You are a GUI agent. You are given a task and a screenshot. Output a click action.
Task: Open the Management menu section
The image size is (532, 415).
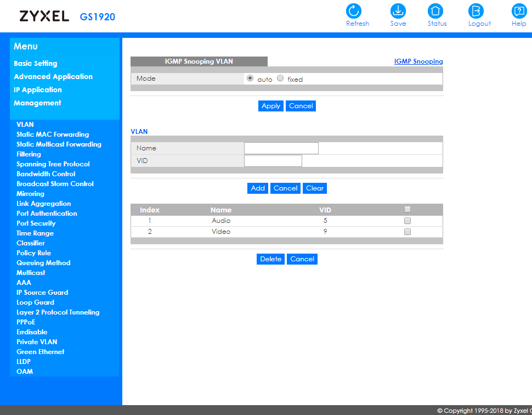(37, 103)
